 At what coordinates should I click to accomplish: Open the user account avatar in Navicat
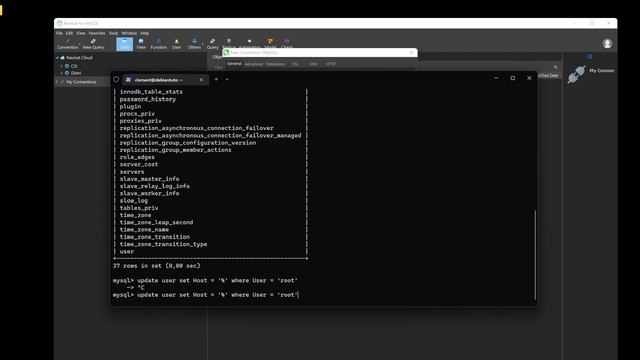(607, 43)
